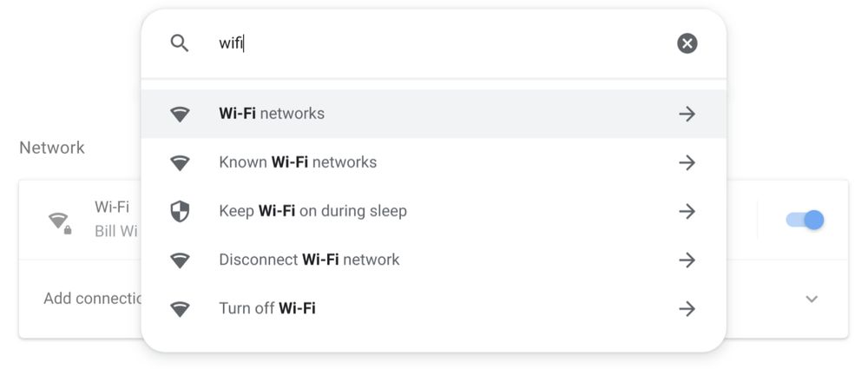Click the arrow on Disconnect Wi-Fi network result
868x369 pixels.
tap(687, 260)
